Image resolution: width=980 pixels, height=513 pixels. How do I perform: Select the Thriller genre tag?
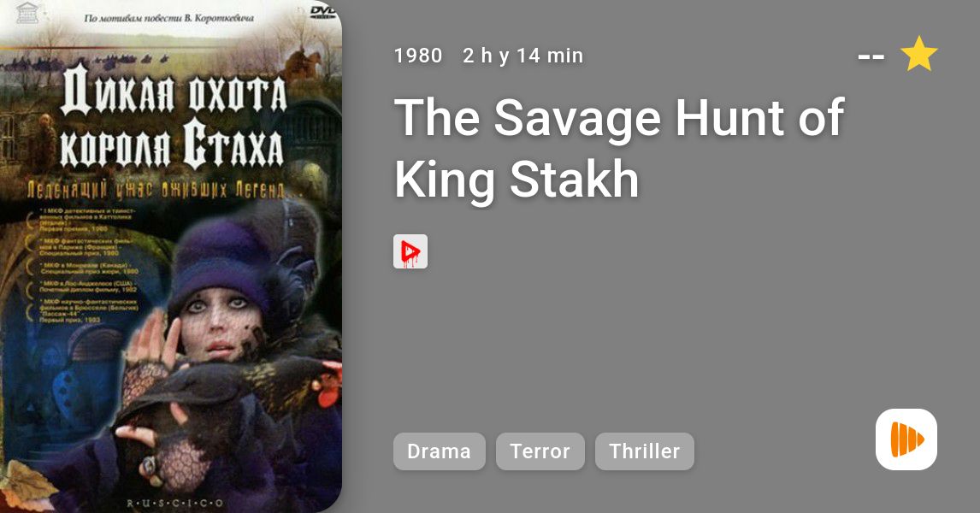point(645,451)
